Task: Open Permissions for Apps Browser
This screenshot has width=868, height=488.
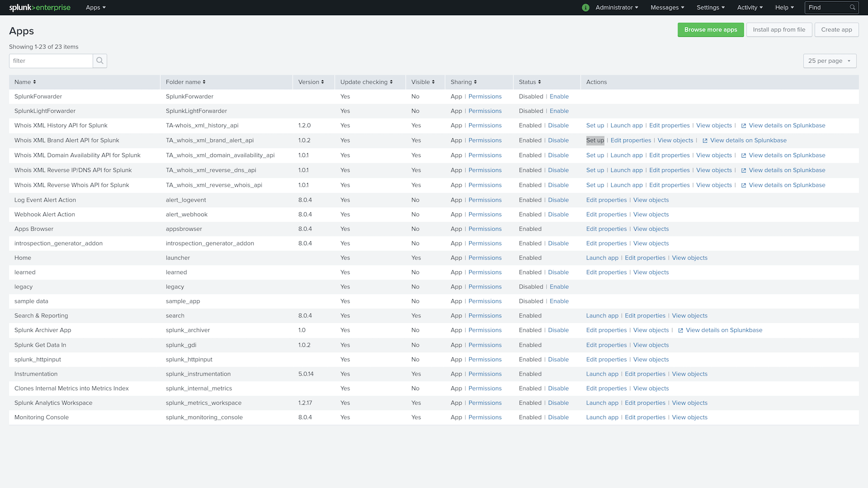Action: (485, 229)
